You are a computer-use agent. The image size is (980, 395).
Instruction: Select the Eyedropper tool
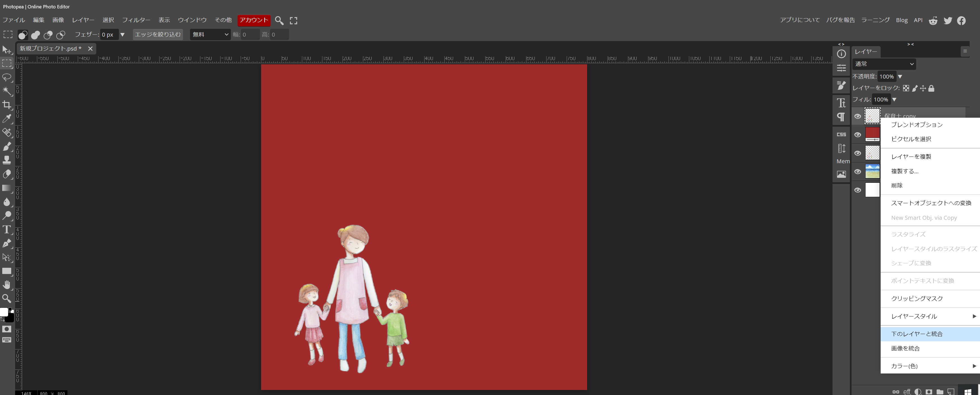click(x=7, y=119)
